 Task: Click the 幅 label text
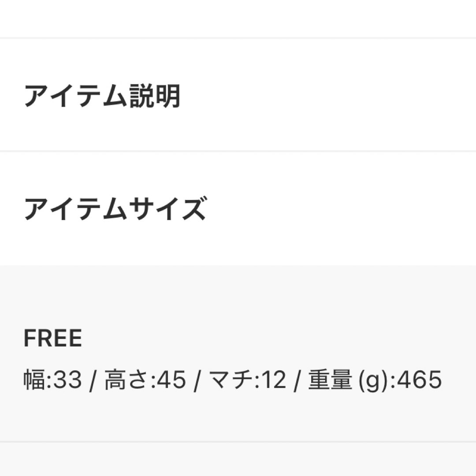(x=35, y=379)
